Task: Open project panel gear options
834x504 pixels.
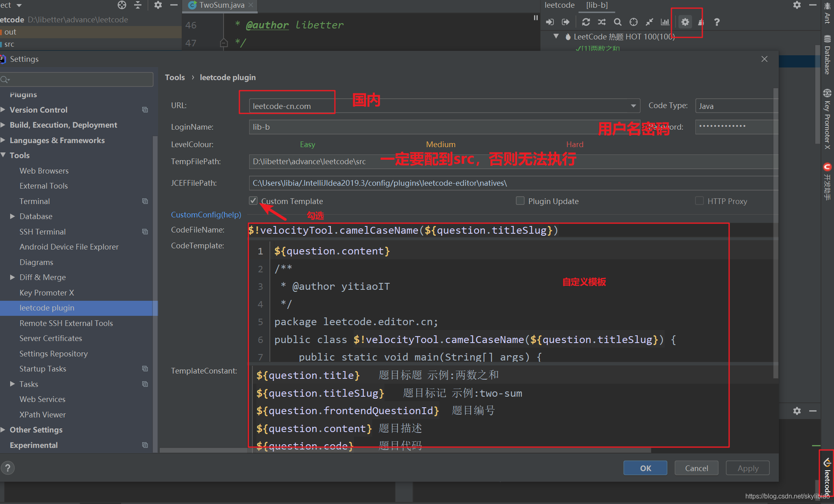Action: (x=158, y=5)
